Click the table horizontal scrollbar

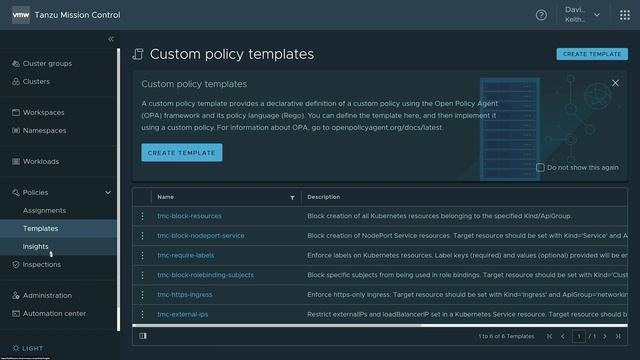point(276,325)
